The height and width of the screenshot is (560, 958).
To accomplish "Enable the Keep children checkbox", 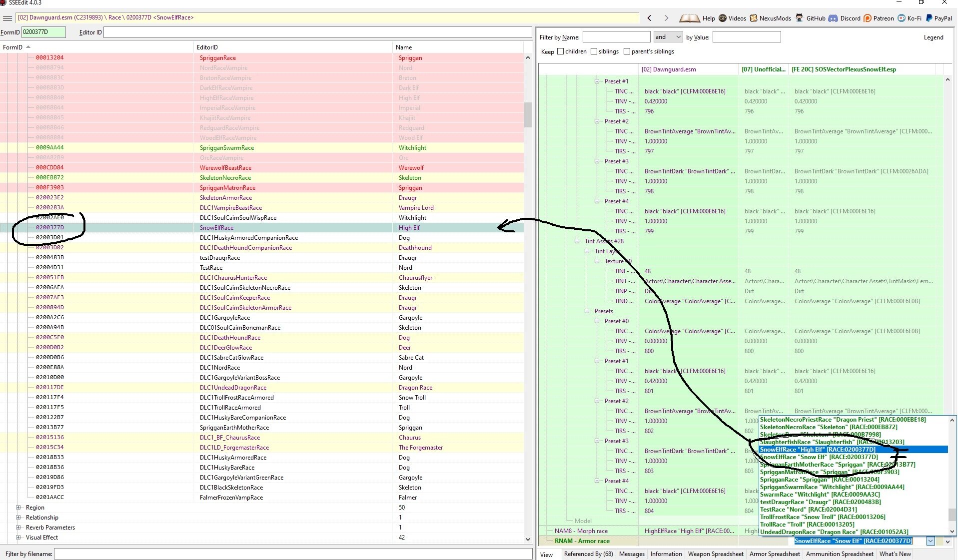I will tap(560, 51).
